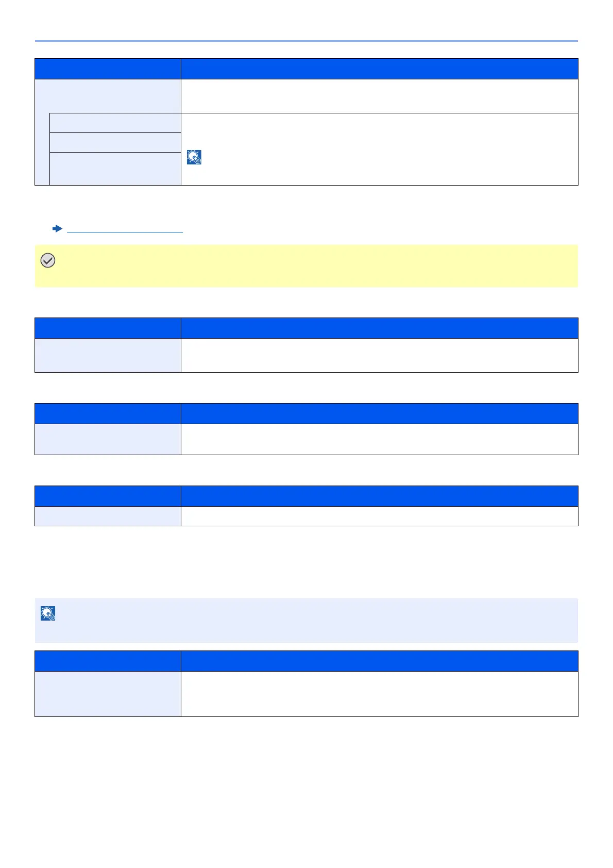Click the blue header row of the third table
Viewport: 613px width, 868px height.
pyautogui.click(x=306, y=413)
